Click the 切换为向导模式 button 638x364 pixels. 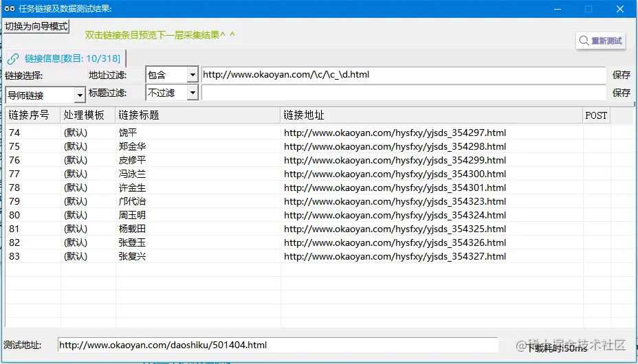[36, 26]
